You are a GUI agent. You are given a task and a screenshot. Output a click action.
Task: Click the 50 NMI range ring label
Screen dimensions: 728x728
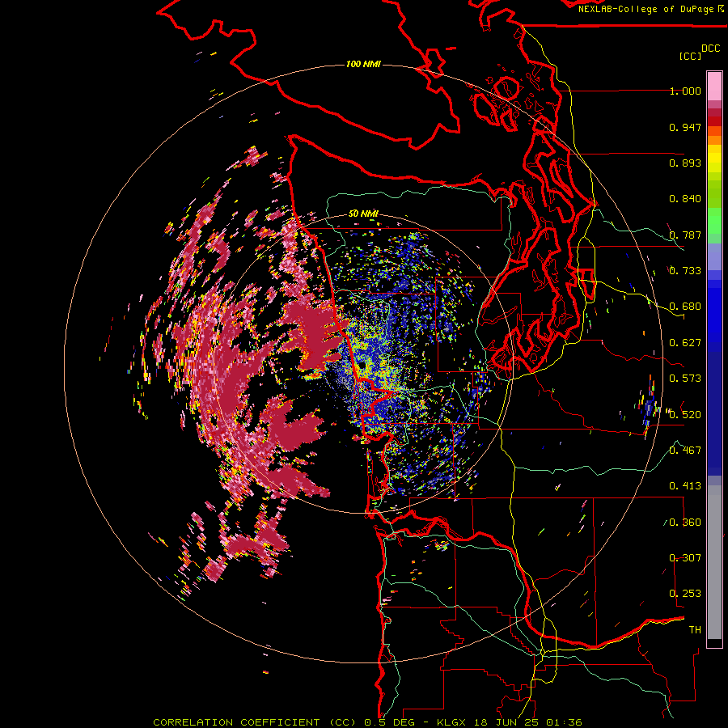pyautogui.click(x=363, y=214)
